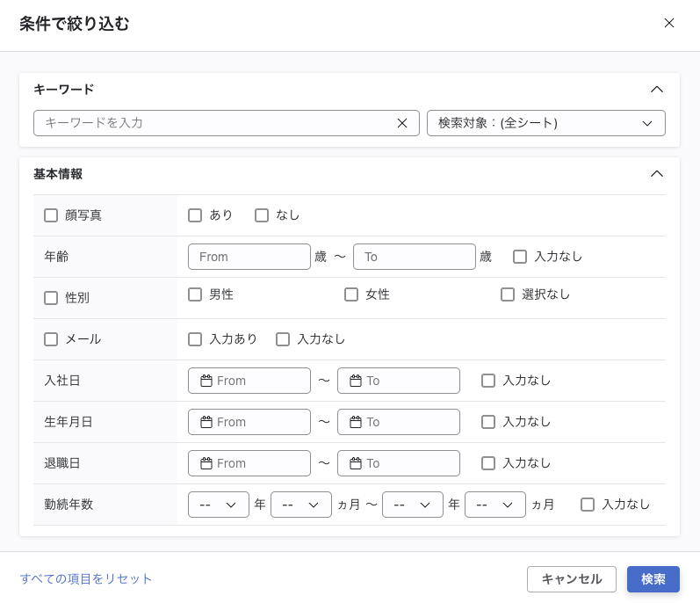Click the 年齢 To input field
Viewport: 700px width, 603px height.
tap(415, 257)
